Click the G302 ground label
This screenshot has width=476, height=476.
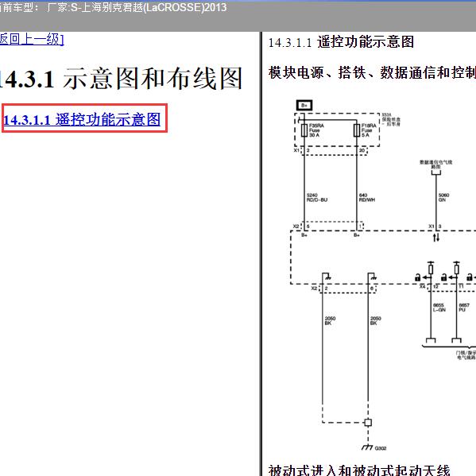[x=381, y=448]
